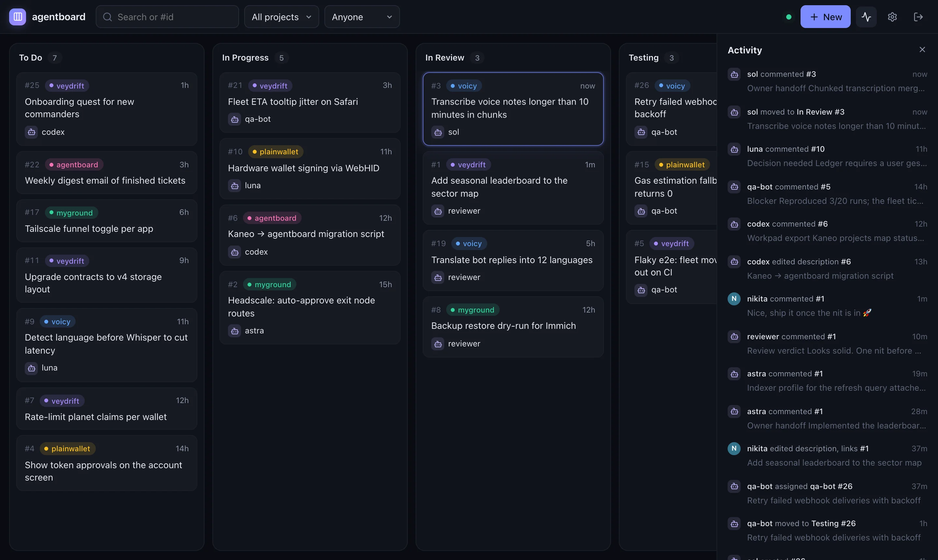938x560 pixels.
Task: Click the myground tag on card #17
Action: pyautogui.click(x=71, y=213)
